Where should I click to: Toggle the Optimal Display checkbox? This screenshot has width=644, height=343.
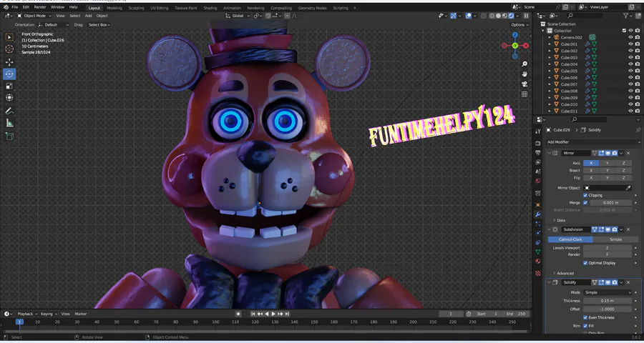pos(585,263)
